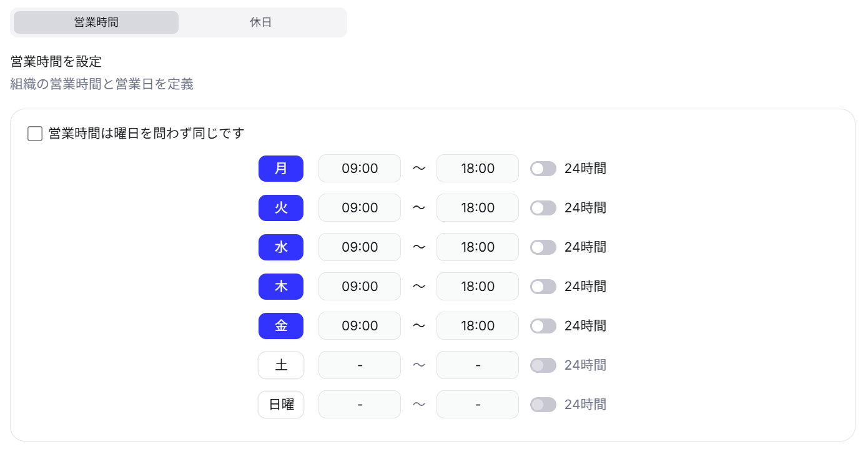Click Wednesday's start time field
This screenshot has height=454, width=868.
tap(359, 247)
